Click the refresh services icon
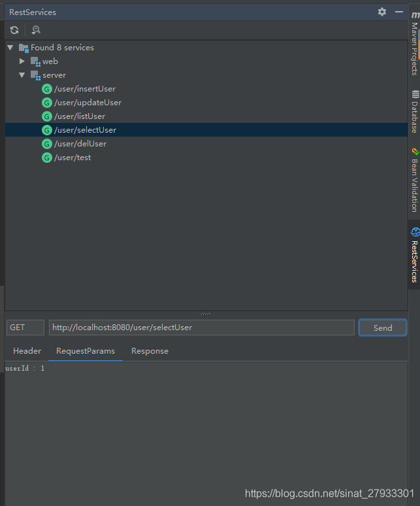This screenshot has height=506, width=420. pos(14,30)
